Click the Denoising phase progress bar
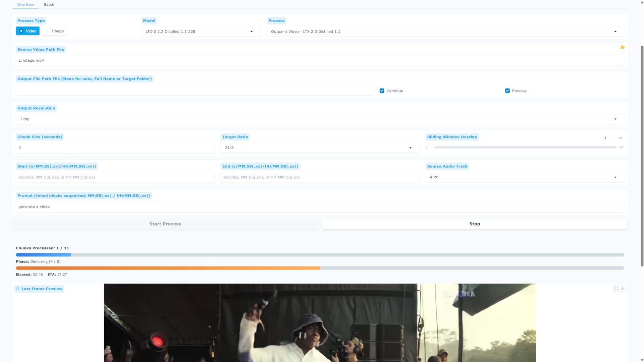Image resolution: width=644 pixels, height=362 pixels. (x=320, y=268)
